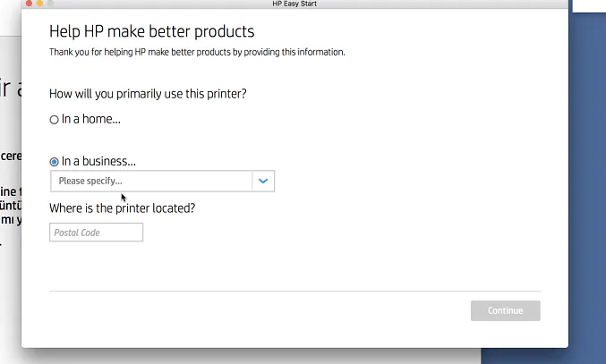Image resolution: width=606 pixels, height=364 pixels.
Task: Click the red close window button
Action: point(27,4)
